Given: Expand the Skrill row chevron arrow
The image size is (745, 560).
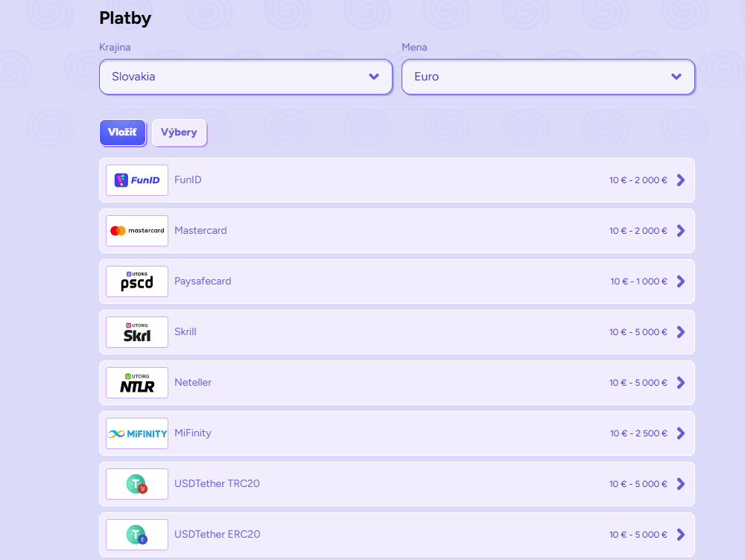Looking at the screenshot, I should pos(680,332).
